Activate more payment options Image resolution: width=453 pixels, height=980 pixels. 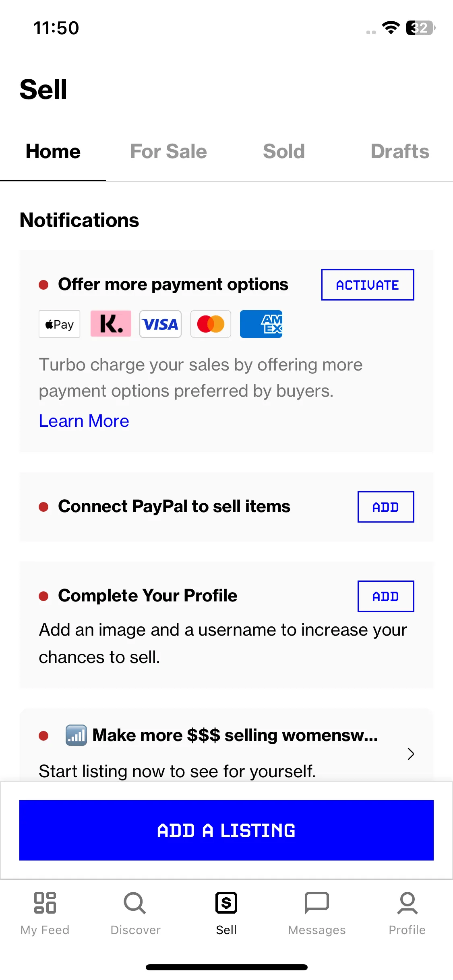click(368, 285)
